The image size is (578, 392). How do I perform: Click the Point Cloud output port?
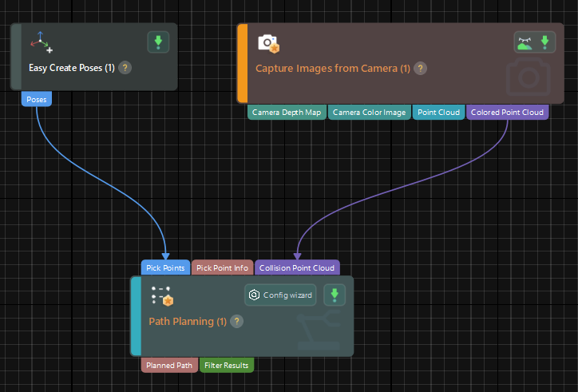tap(439, 113)
